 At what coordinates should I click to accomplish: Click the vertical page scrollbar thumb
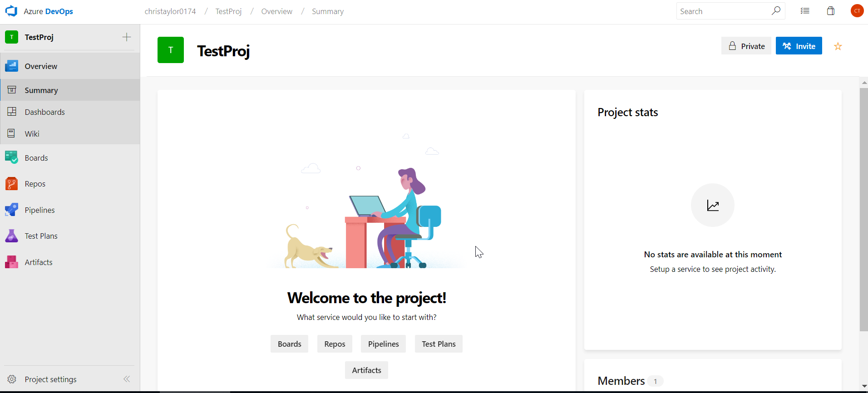point(863,209)
